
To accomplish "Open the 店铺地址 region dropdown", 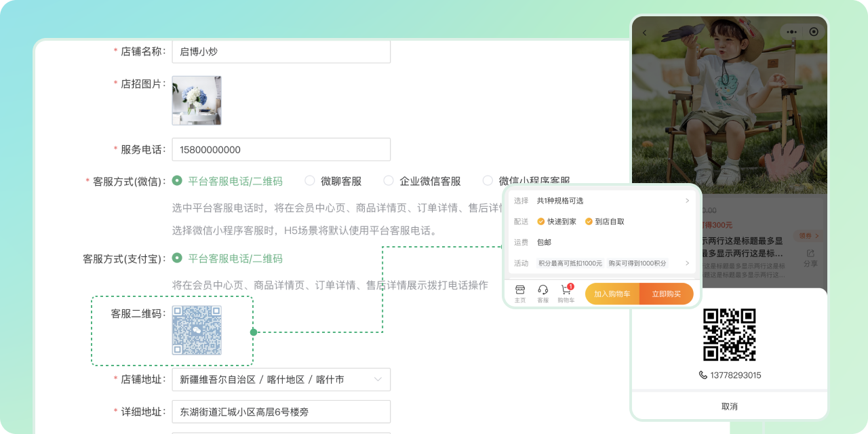I will tap(281, 380).
